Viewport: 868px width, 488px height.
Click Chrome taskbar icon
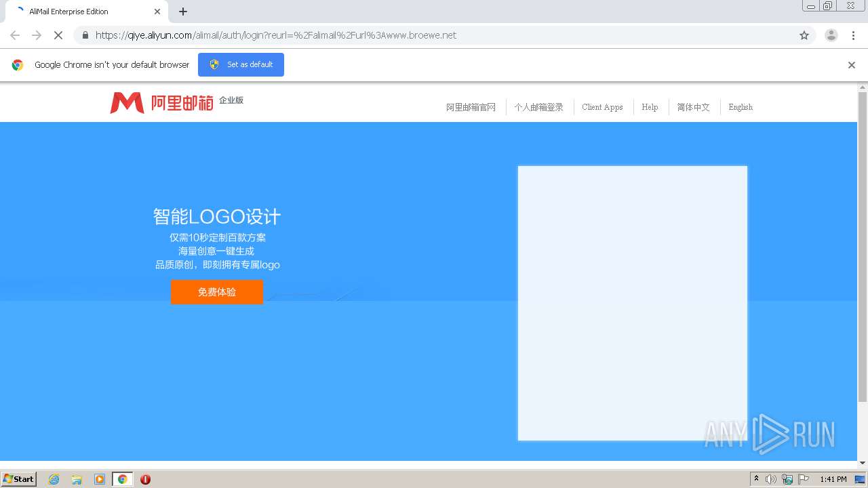pos(122,479)
